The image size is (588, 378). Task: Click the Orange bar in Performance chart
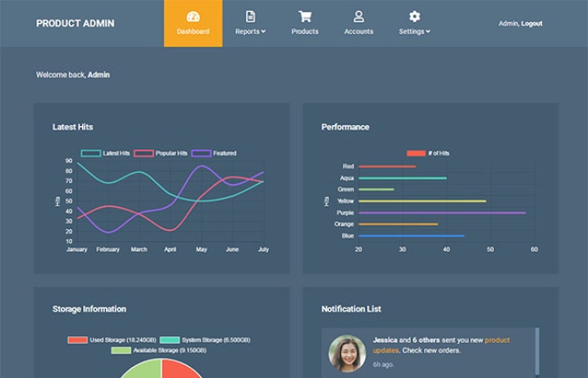tap(398, 224)
